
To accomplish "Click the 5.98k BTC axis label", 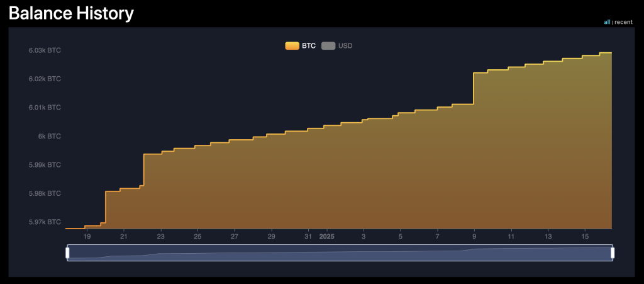I will tap(45, 193).
